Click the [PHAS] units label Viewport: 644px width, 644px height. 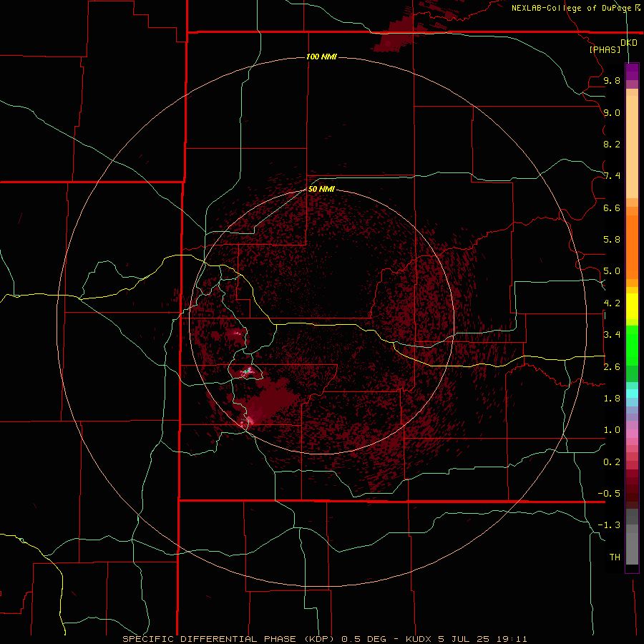(x=605, y=49)
